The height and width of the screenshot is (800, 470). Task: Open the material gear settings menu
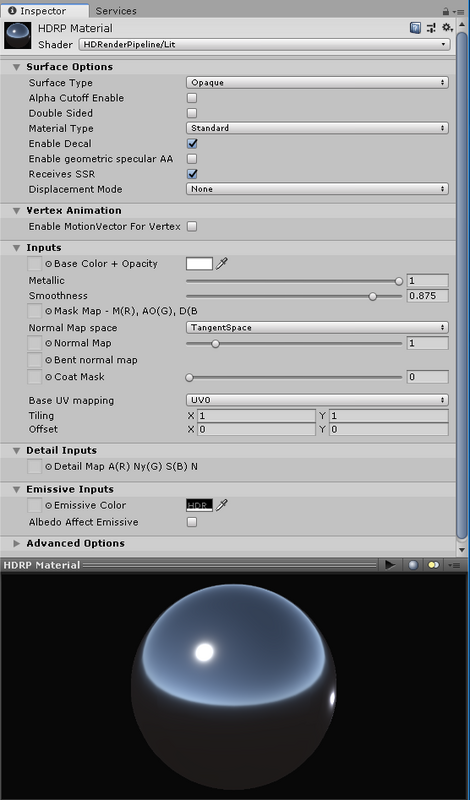point(447,28)
